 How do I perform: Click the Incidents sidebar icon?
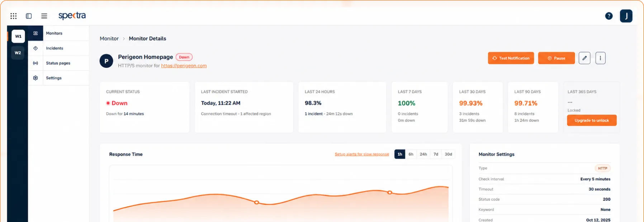pos(35,48)
